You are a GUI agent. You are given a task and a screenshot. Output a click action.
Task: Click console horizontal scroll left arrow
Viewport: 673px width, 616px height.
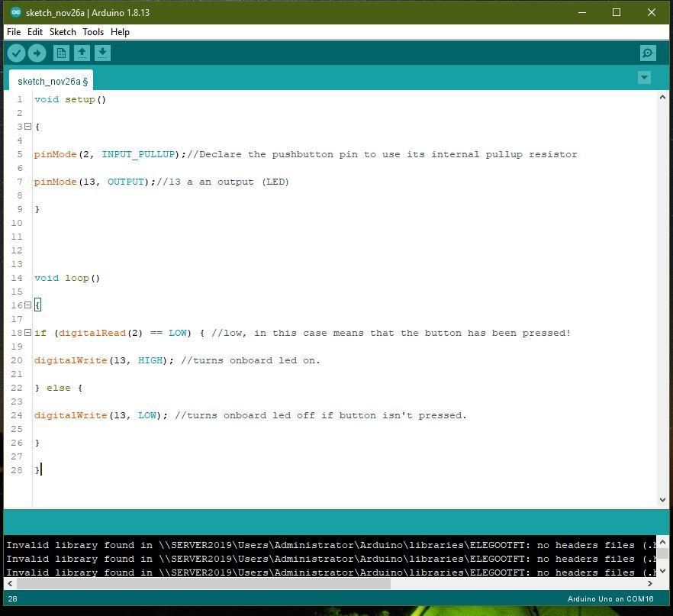[x=10, y=584]
